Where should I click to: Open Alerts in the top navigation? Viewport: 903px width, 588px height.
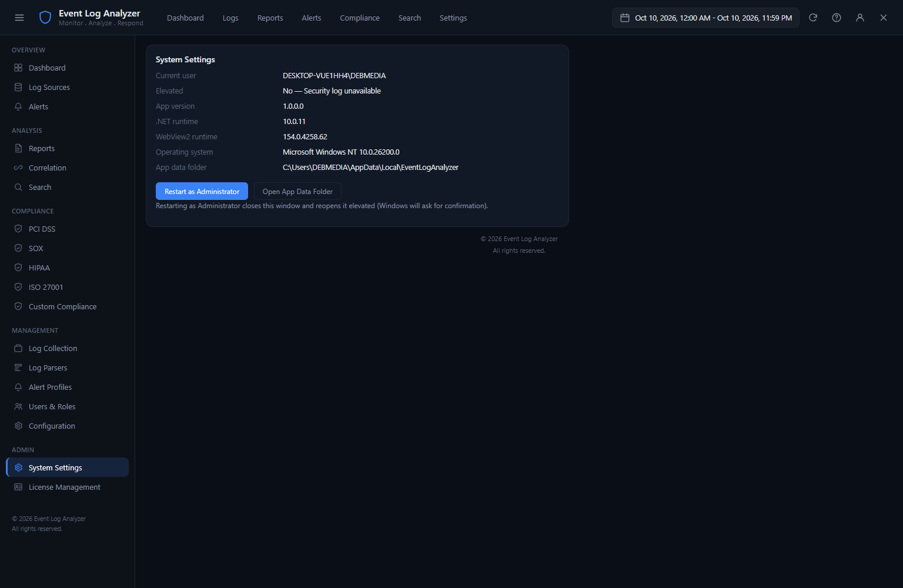coord(312,18)
